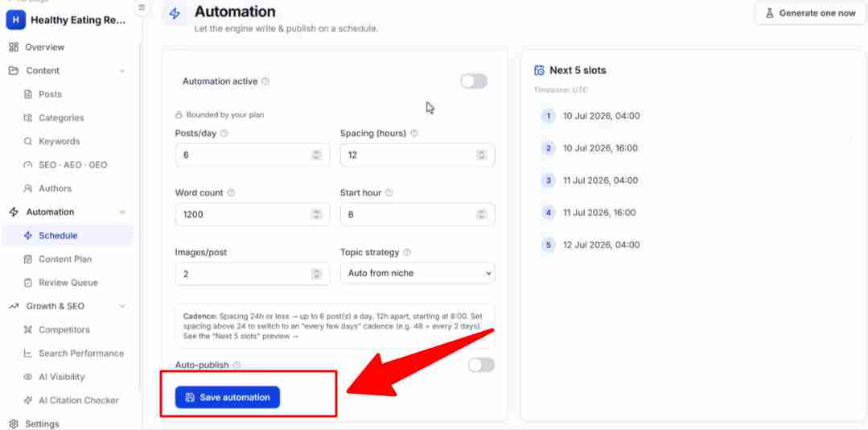The height and width of the screenshot is (430, 868).
Task: Click the Categories icon
Action: point(28,118)
